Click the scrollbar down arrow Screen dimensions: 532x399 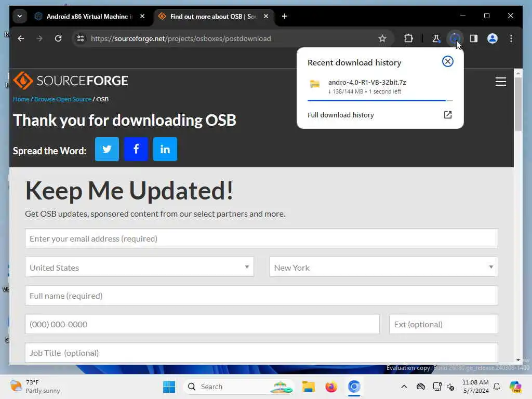pyautogui.click(x=518, y=360)
